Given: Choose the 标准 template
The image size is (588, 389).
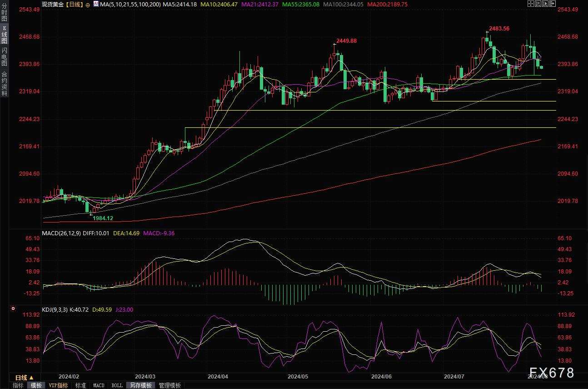Looking at the screenshot, I should click(x=80, y=385).
